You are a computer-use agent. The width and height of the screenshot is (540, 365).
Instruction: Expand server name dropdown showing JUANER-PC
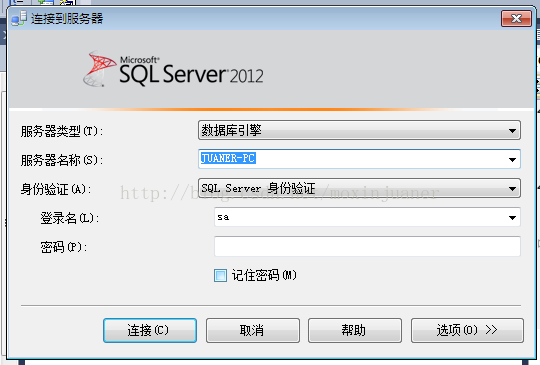pos(512,159)
